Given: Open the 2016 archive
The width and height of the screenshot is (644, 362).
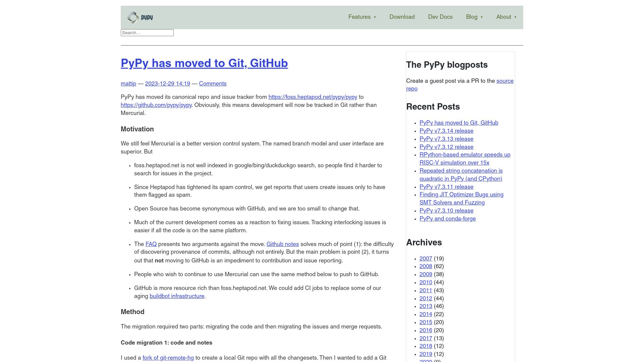Looking at the screenshot, I should (x=426, y=330).
